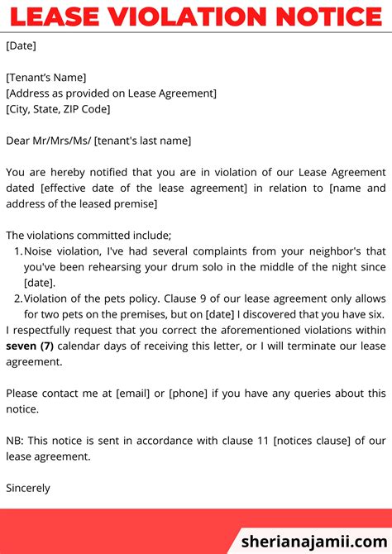Click the red footer banner
392x554 pixels.
click(x=196, y=532)
